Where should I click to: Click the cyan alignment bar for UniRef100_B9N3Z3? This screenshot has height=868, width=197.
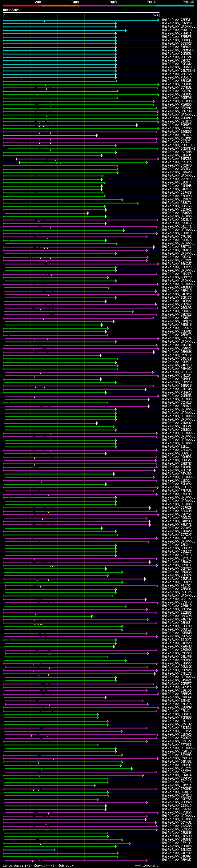pyautogui.click(x=29, y=850)
